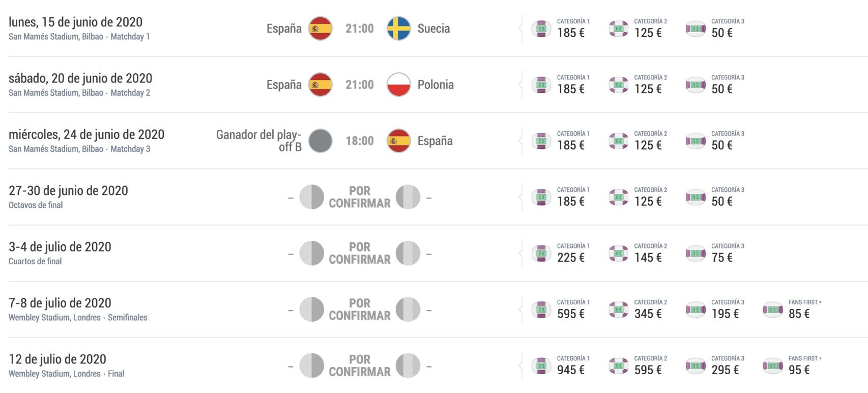Screen dimensions: 868x393
Task: Select the Categoría 3 stadium icon for the Final
Action: click(696, 365)
